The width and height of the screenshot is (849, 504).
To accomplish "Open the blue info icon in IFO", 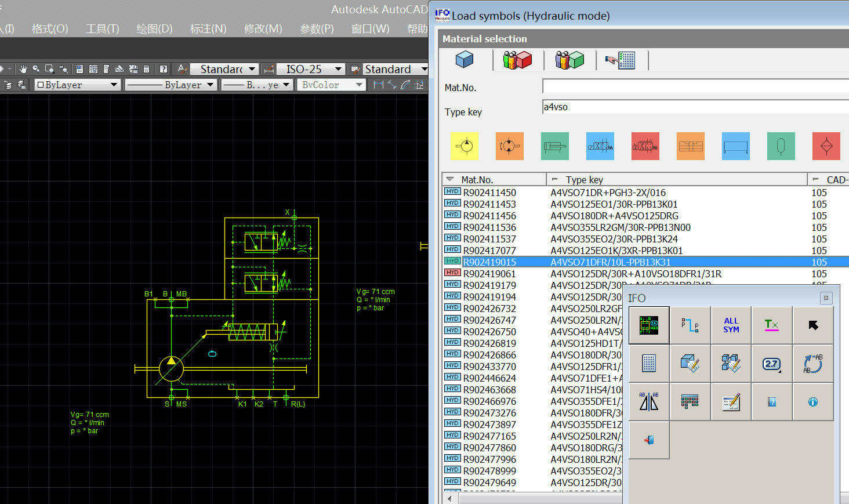I will [x=813, y=401].
